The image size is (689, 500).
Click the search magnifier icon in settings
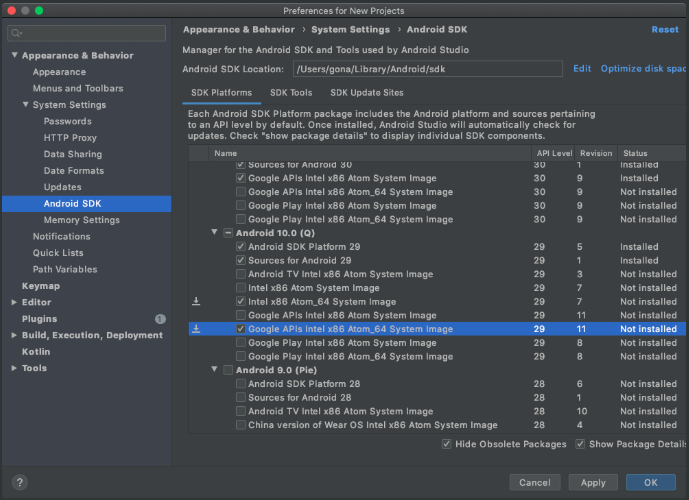[x=16, y=33]
